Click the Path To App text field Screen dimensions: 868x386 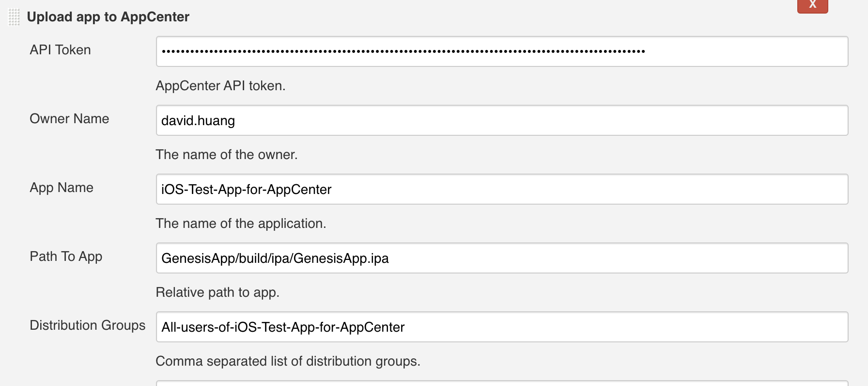(501, 258)
